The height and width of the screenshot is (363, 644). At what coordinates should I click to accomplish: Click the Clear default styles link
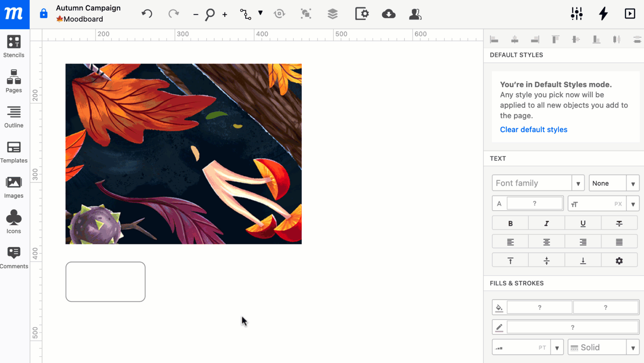point(533,130)
